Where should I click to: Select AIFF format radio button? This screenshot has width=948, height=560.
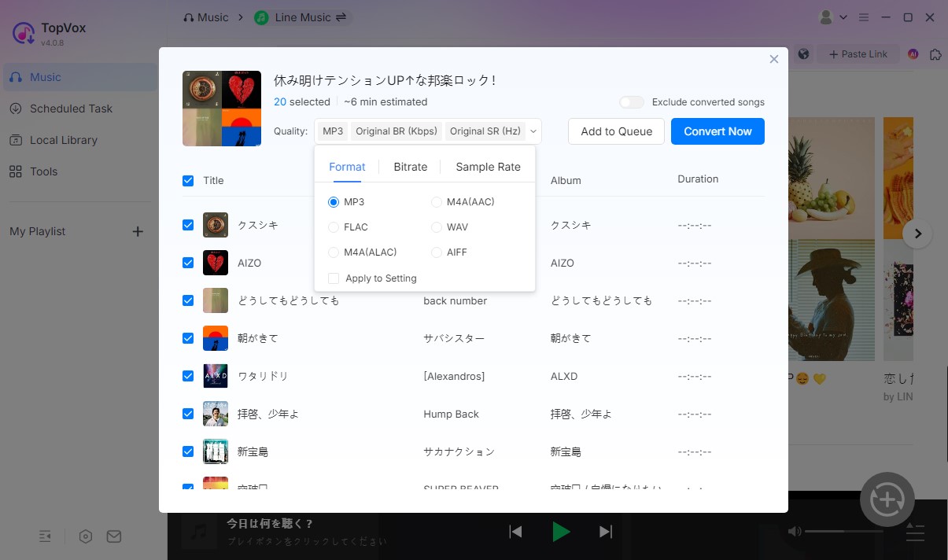437,252
